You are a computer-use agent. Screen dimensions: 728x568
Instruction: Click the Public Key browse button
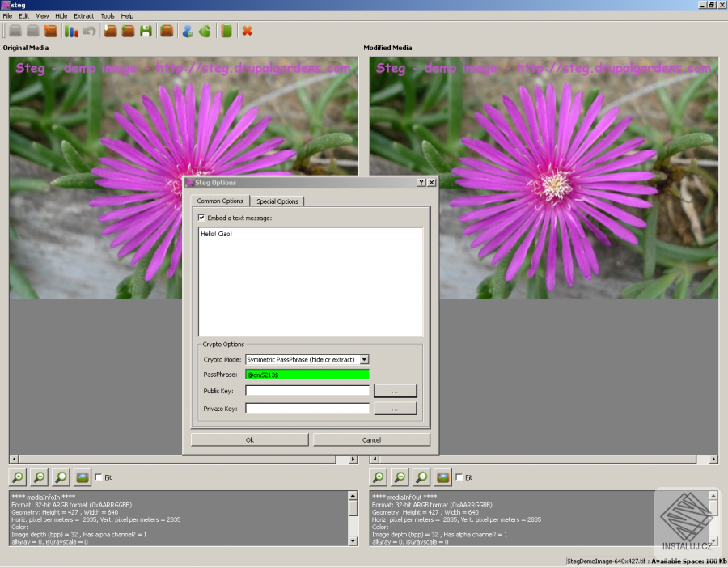coord(395,391)
